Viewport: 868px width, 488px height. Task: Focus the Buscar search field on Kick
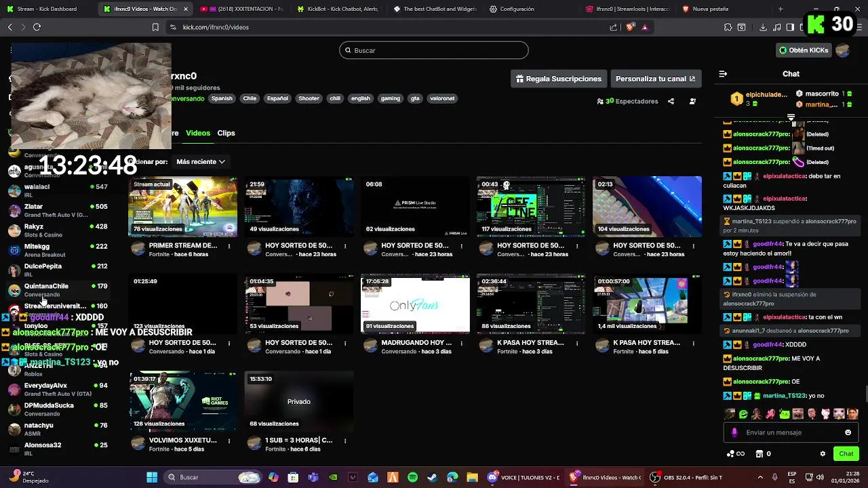(x=434, y=50)
